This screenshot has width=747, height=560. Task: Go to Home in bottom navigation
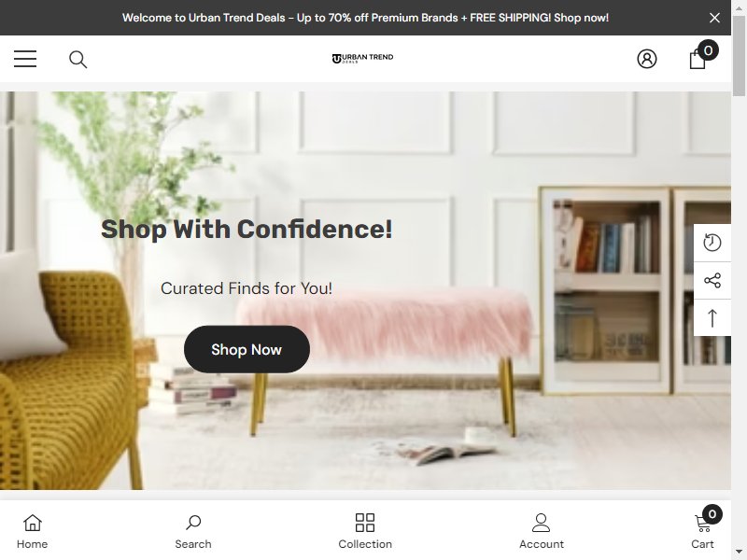(x=33, y=531)
